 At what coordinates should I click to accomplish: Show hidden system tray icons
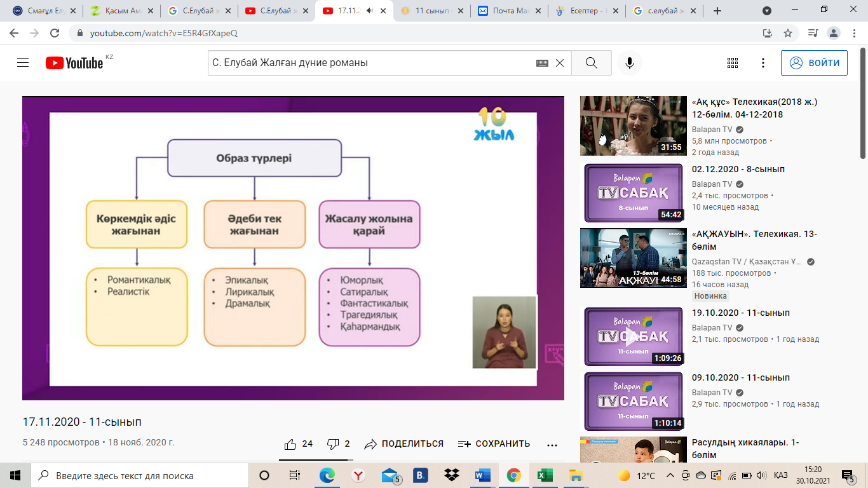click(x=670, y=475)
